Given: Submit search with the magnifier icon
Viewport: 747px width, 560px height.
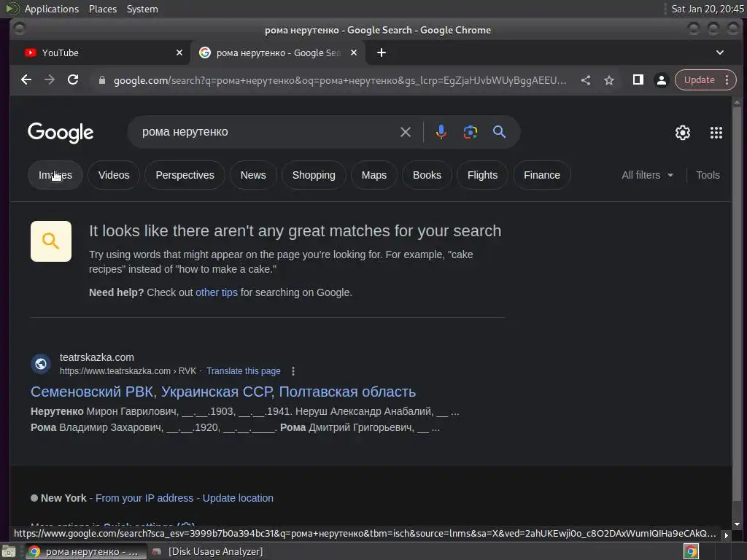Looking at the screenshot, I should coord(499,132).
